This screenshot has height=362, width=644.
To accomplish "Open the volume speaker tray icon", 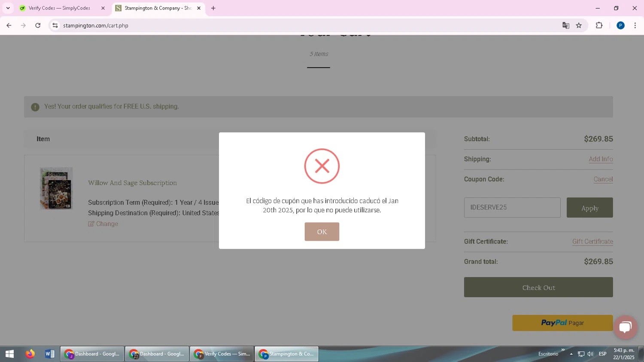I will point(590,354).
